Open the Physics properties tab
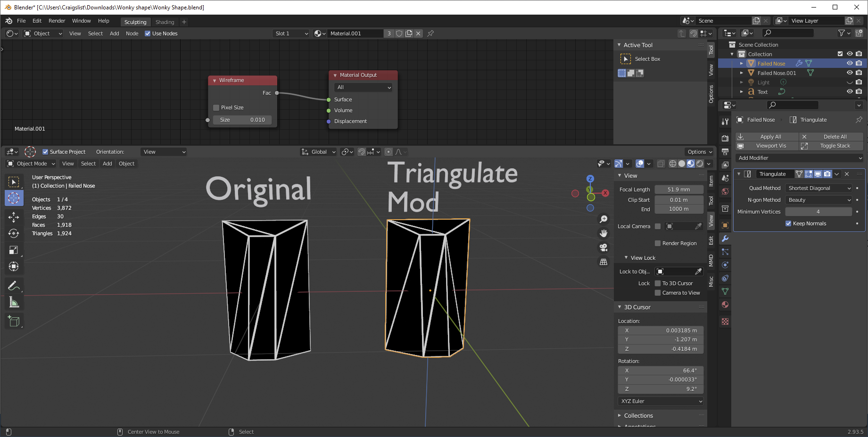Viewport: 868px width, 437px height. [725, 265]
